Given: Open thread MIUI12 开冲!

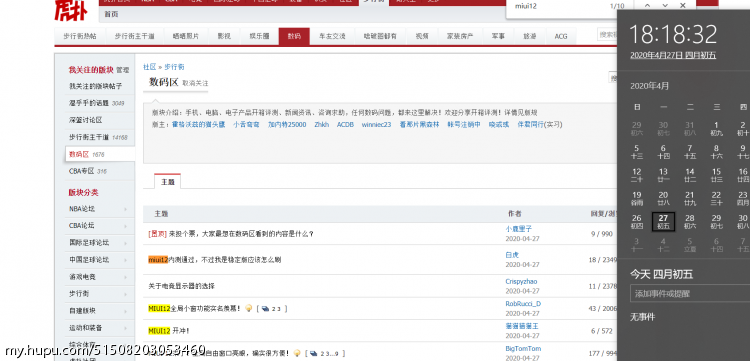Looking at the screenshot, I should 168,330.
